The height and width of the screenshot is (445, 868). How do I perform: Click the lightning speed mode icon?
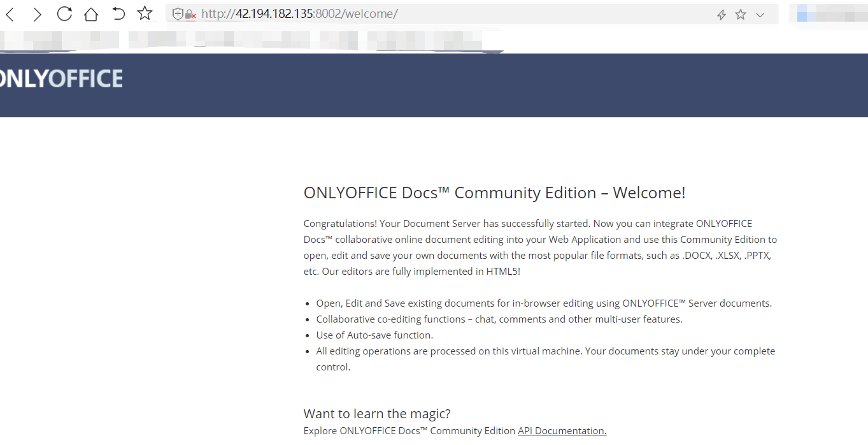722,15
